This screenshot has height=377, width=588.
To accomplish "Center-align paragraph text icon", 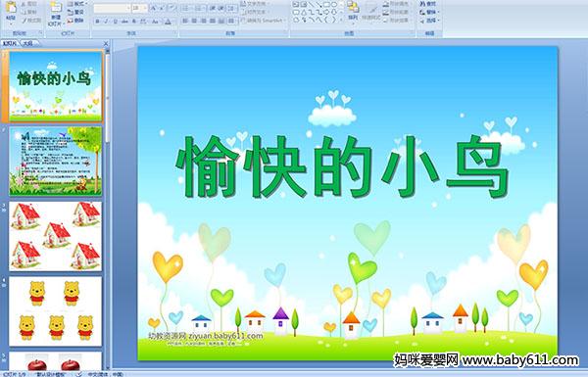I will [194, 21].
